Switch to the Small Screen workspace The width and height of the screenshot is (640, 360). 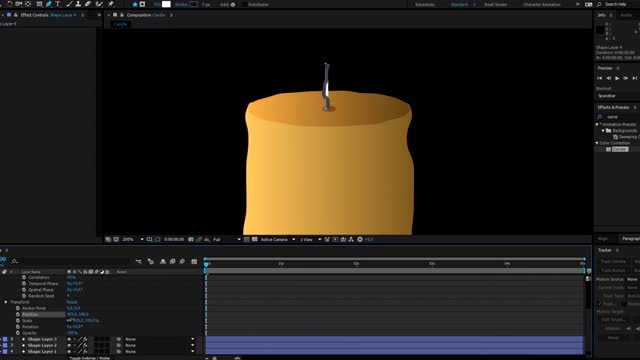(495, 4)
